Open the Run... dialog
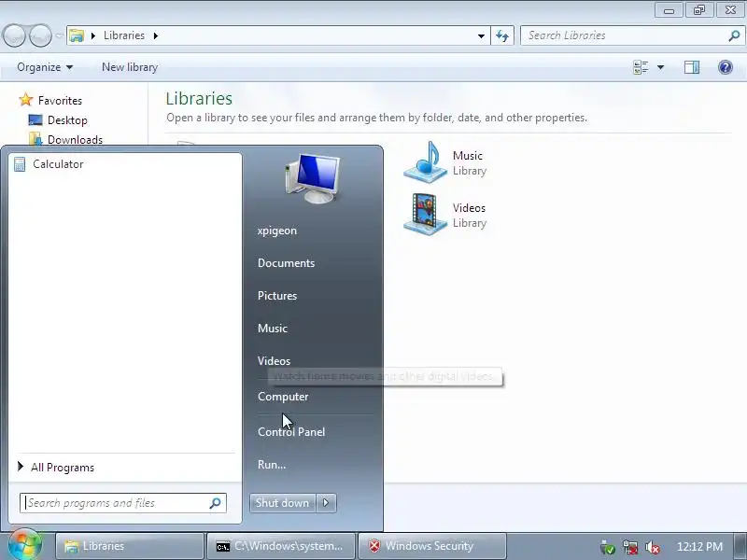747x560 pixels. (272, 464)
